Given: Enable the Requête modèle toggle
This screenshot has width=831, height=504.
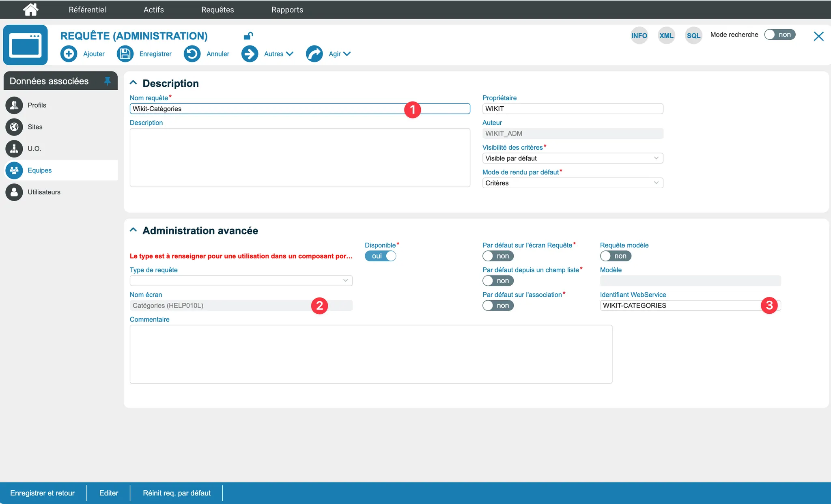Looking at the screenshot, I should pyautogui.click(x=615, y=256).
